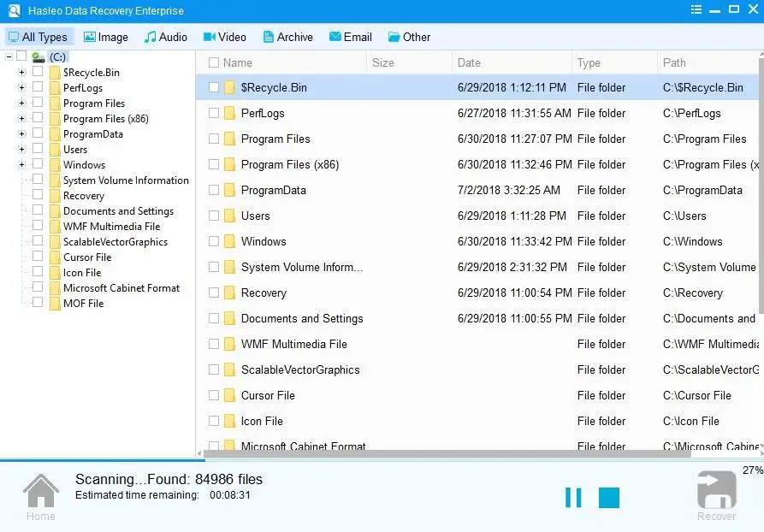Click WMF Multimedia File folder icon in list
Image resolution: width=764 pixels, height=532 pixels.
click(229, 344)
